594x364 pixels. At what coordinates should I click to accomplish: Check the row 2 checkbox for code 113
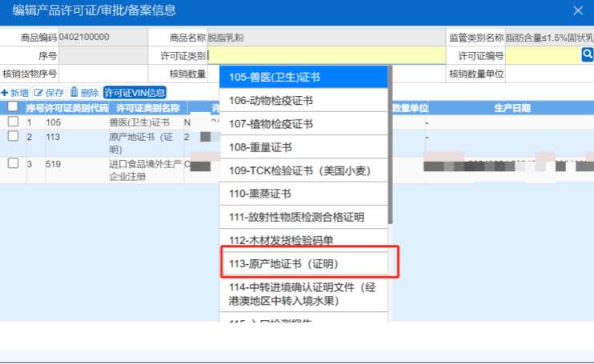(13, 137)
